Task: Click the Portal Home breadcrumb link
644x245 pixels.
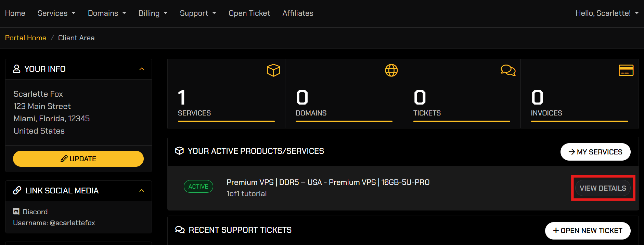Action: [26, 38]
